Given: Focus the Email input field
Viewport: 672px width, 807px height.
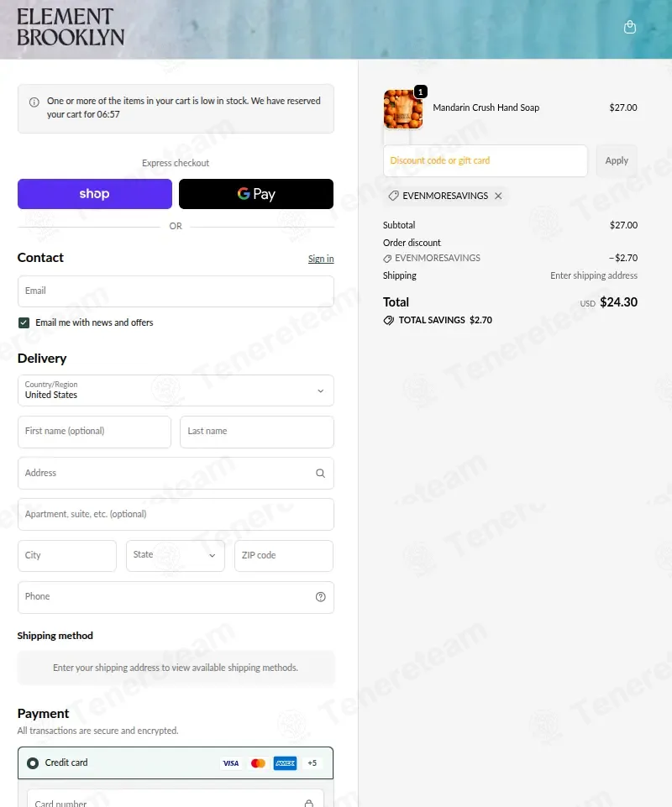Looking at the screenshot, I should click(x=176, y=291).
